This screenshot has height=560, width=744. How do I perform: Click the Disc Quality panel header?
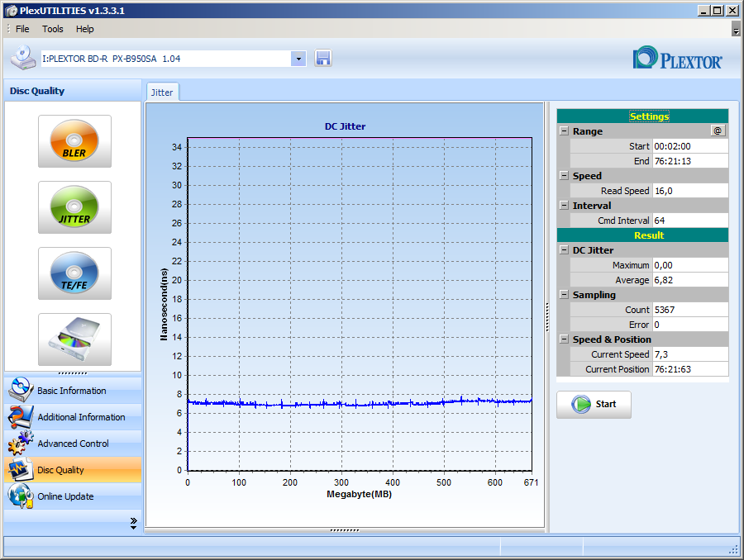pos(73,91)
